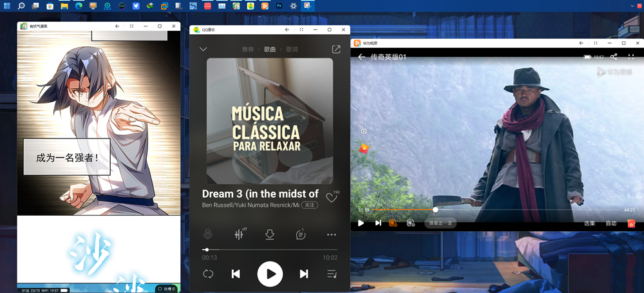
Task: Play the song in QQ Music
Action: [x=270, y=274]
